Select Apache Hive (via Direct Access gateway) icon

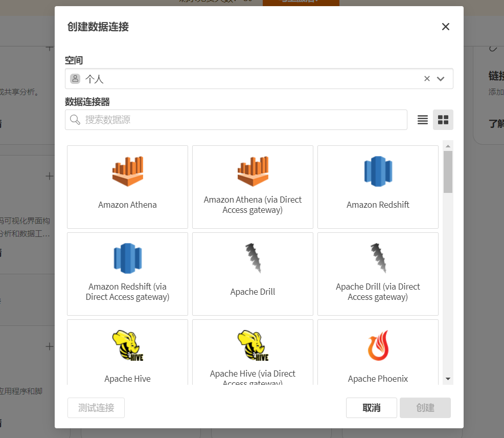pyautogui.click(x=253, y=345)
